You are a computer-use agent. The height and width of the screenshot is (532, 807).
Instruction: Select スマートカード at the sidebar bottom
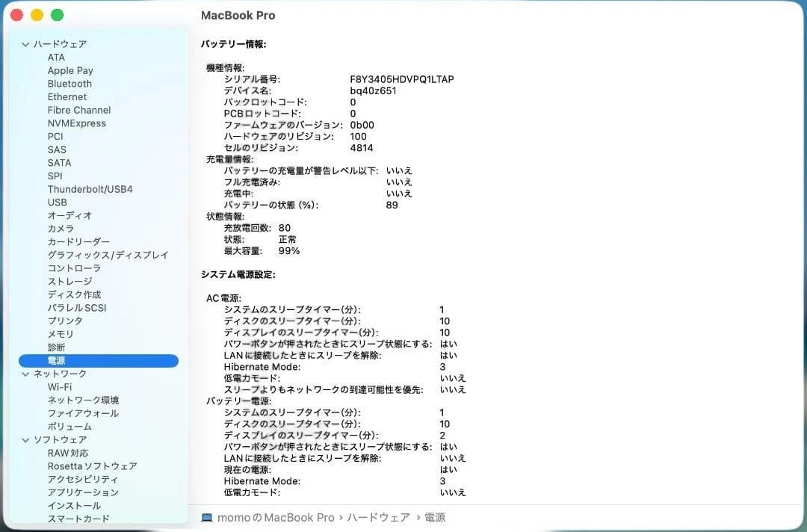[x=76, y=519]
